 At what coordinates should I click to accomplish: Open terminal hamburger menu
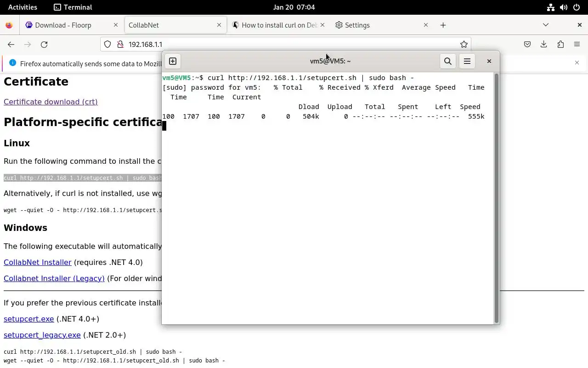(x=467, y=61)
